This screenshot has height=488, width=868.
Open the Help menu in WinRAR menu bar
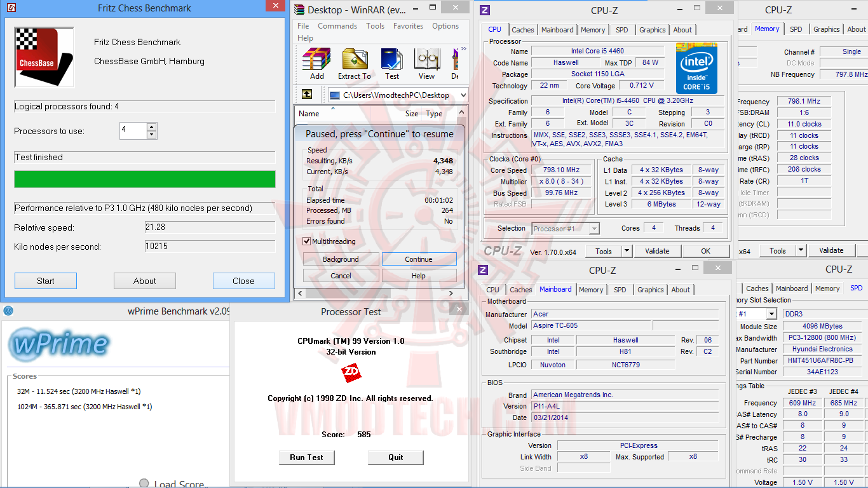click(305, 38)
